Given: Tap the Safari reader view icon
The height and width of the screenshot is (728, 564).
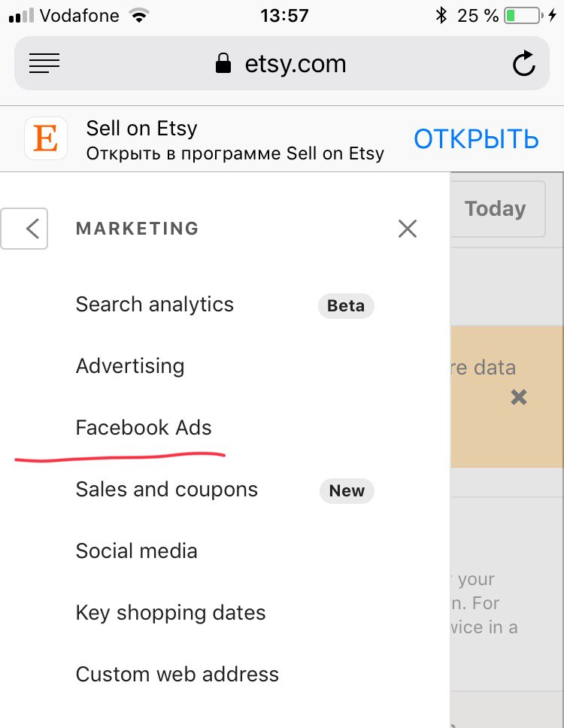Looking at the screenshot, I should pyautogui.click(x=44, y=64).
